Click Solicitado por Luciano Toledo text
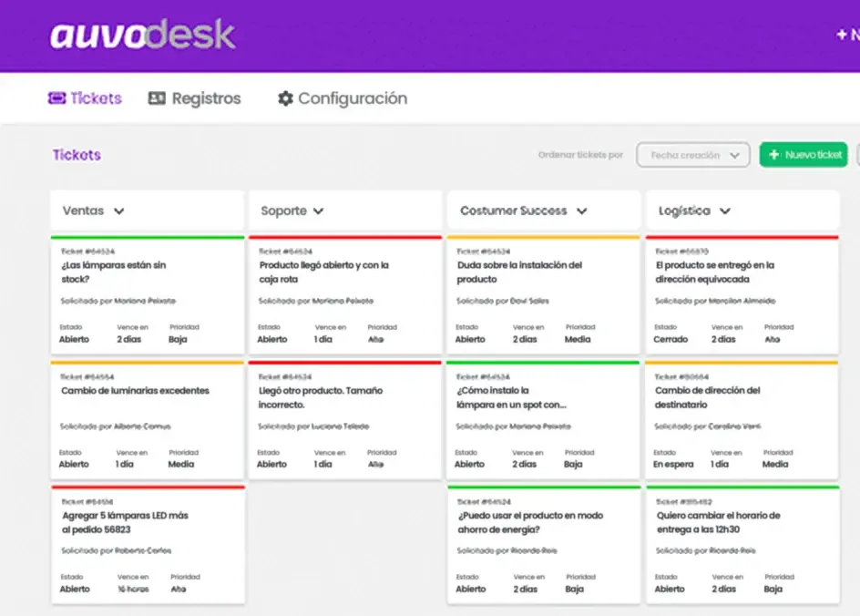The width and height of the screenshot is (860, 616). point(313,426)
